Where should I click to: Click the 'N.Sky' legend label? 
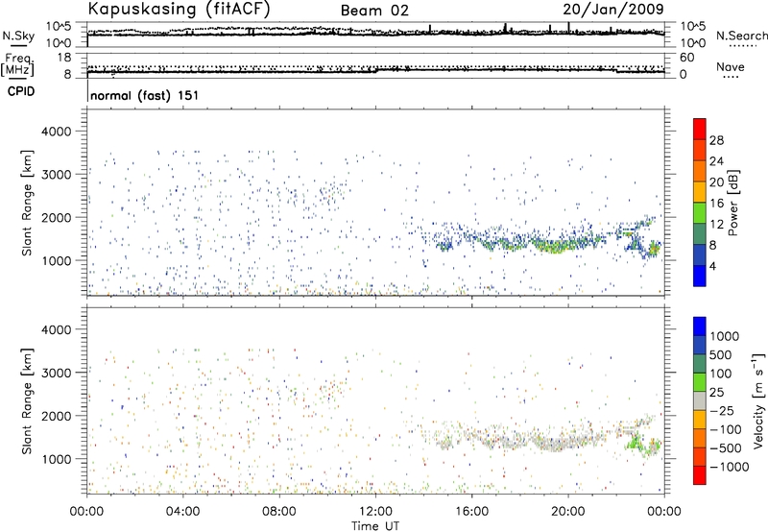click(18, 36)
